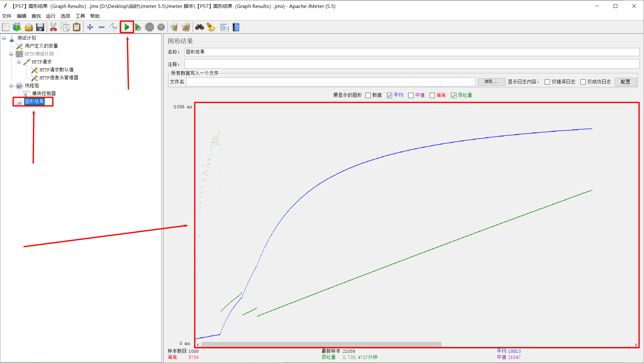This screenshot has height=363, width=644.
Task: Collapse the HTTP测试片段 node
Action: pyautogui.click(x=11, y=54)
